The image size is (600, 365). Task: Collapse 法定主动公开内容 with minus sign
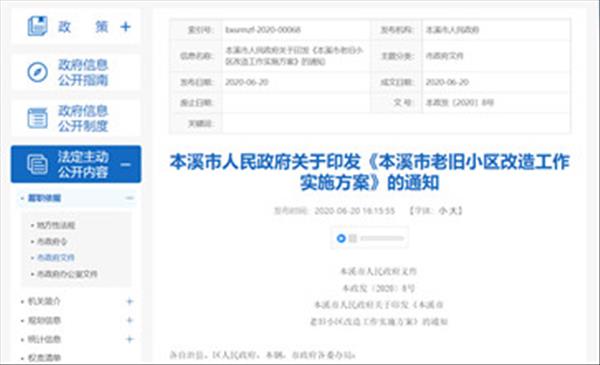click(x=126, y=165)
